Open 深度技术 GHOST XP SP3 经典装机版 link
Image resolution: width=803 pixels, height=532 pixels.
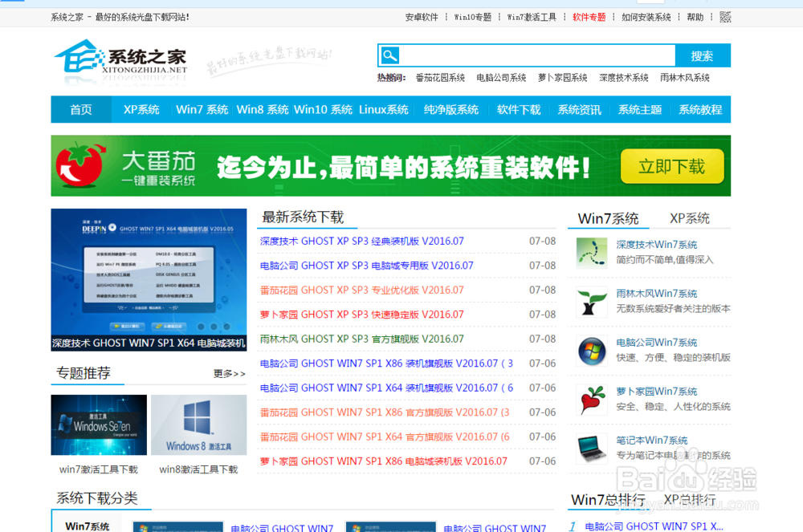(x=363, y=241)
